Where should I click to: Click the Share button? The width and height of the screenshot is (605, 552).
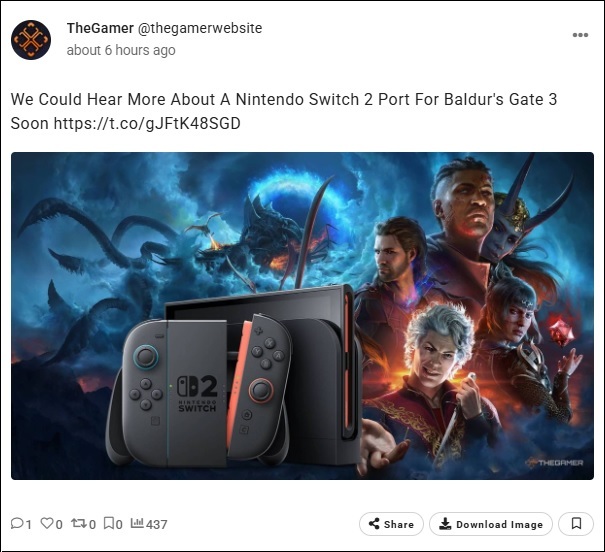[391, 524]
